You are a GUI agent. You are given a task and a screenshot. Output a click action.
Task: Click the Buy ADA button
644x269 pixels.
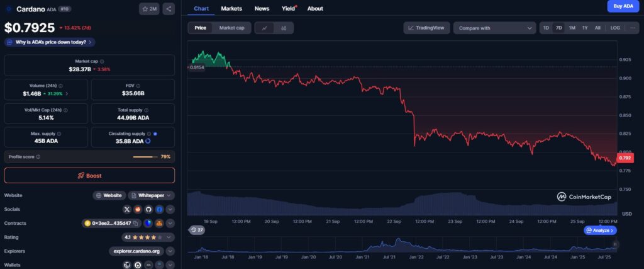coord(623,6)
